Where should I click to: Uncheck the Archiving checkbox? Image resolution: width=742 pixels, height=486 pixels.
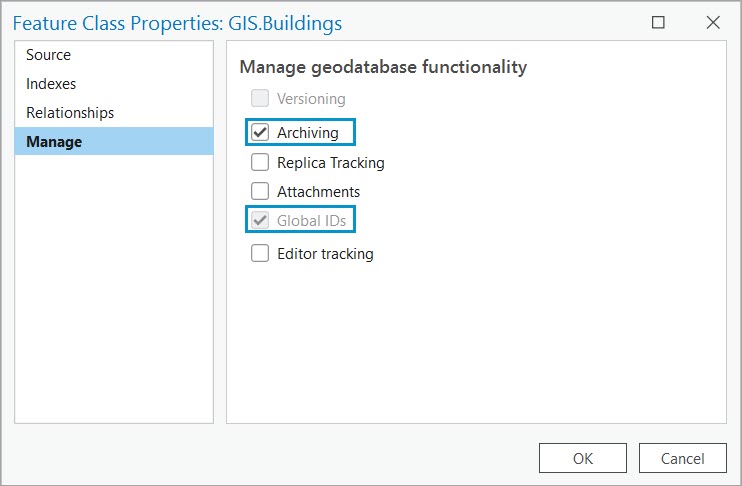[x=260, y=132]
